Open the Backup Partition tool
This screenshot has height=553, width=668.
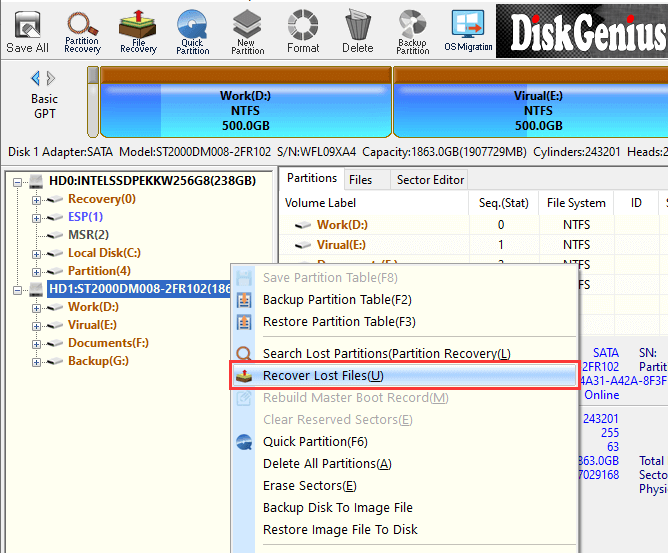point(412,31)
